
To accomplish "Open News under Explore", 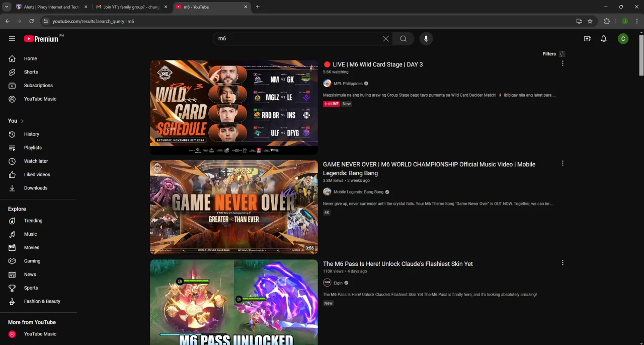I will point(40,274).
